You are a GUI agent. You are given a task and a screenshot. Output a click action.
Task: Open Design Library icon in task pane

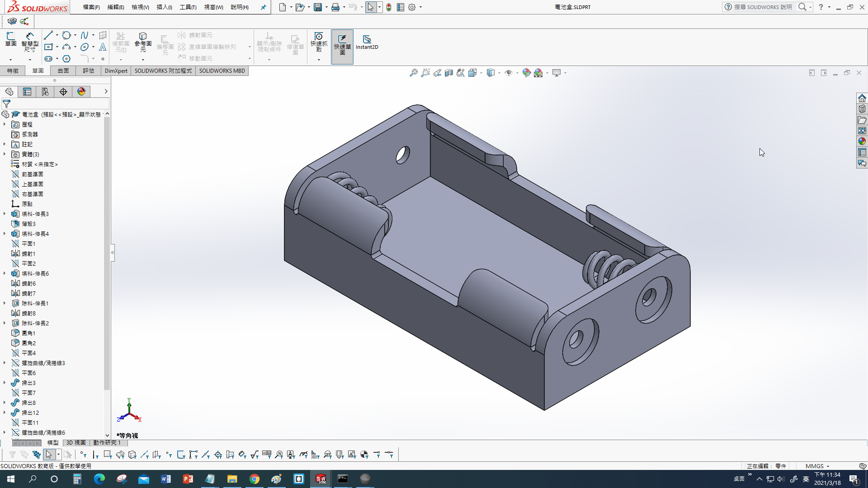(862, 109)
